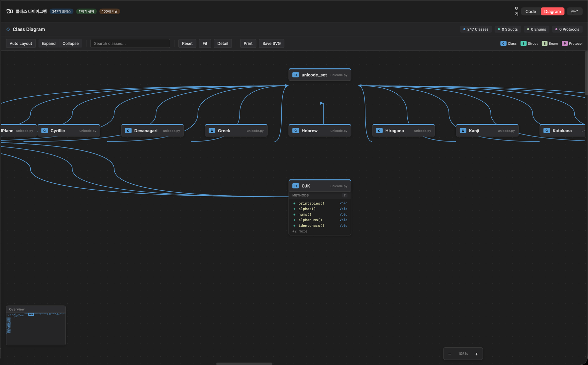Image resolution: width=588 pixels, height=365 pixels.
Task: Collapse all class nodes
Action: point(70,44)
